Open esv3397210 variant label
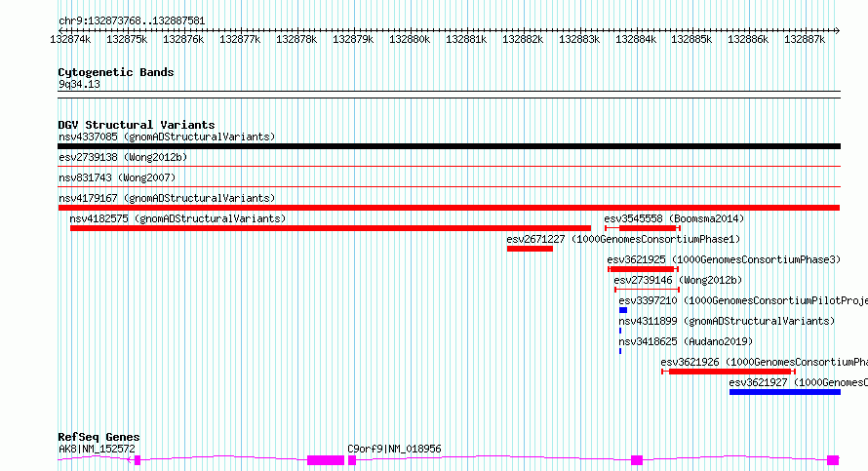 coord(743,300)
